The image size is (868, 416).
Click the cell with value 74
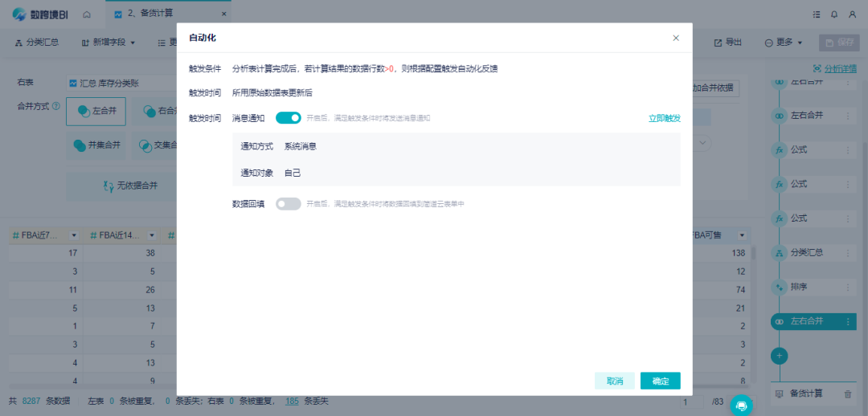pyautogui.click(x=743, y=289)
